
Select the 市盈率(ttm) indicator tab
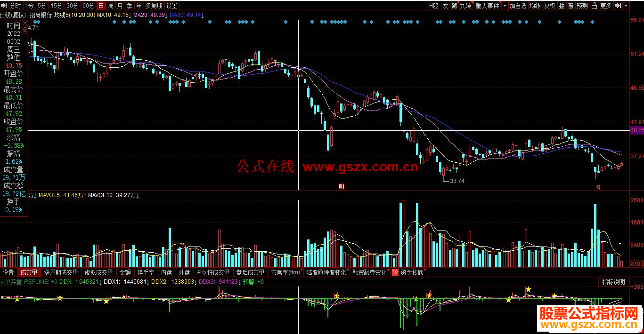(x=285, y=272)
